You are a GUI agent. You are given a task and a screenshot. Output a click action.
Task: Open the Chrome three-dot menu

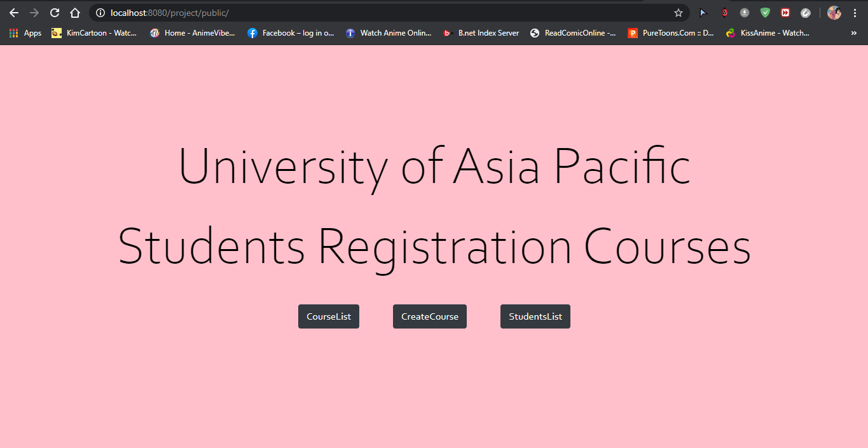point(855,12)
